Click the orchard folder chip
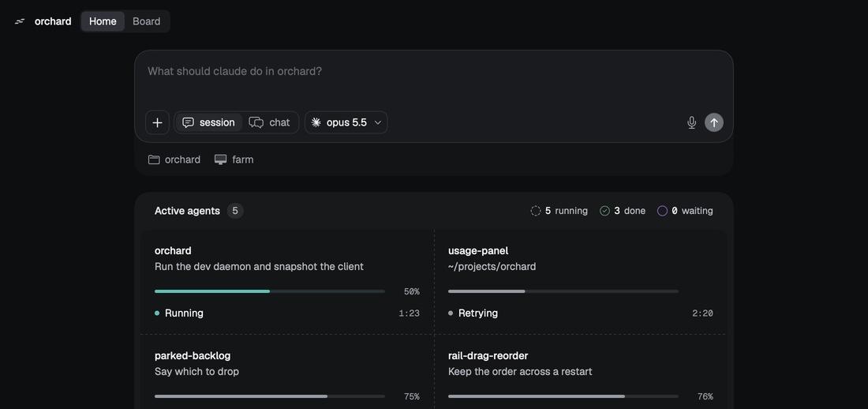This screenshot has width=868, height=409. pyautogui.click(x=174, y=159)
